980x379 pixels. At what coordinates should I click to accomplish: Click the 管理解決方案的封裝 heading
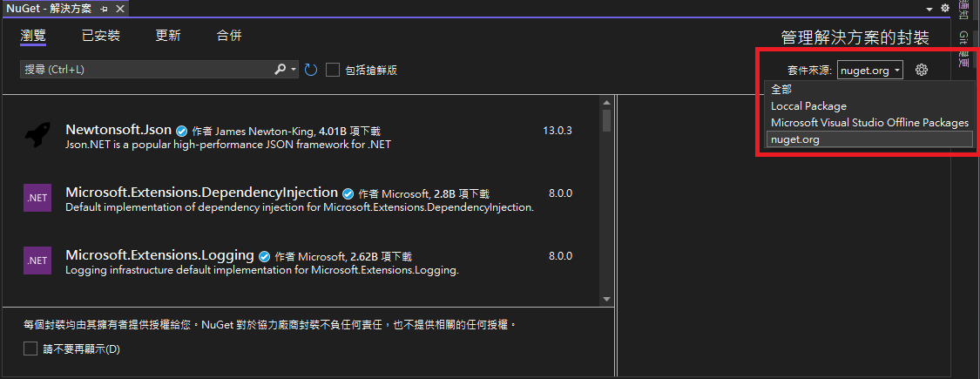pyautogui.click(x=855, y=37)
